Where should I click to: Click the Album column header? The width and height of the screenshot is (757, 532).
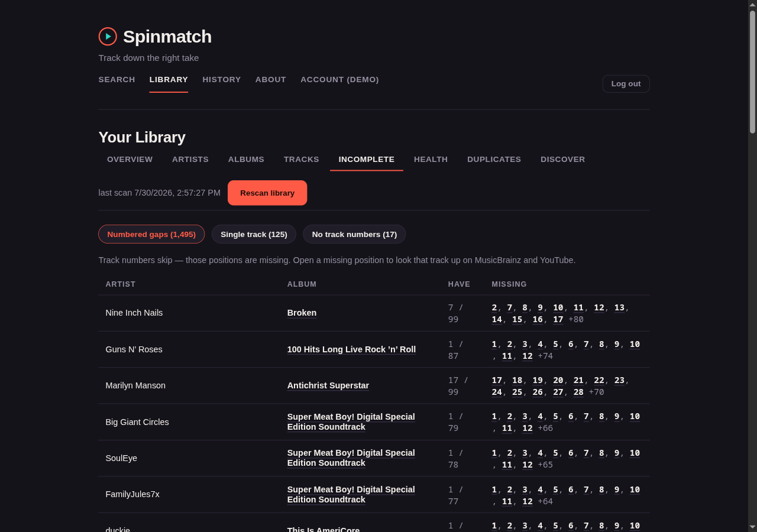click(x=302, y=284)
